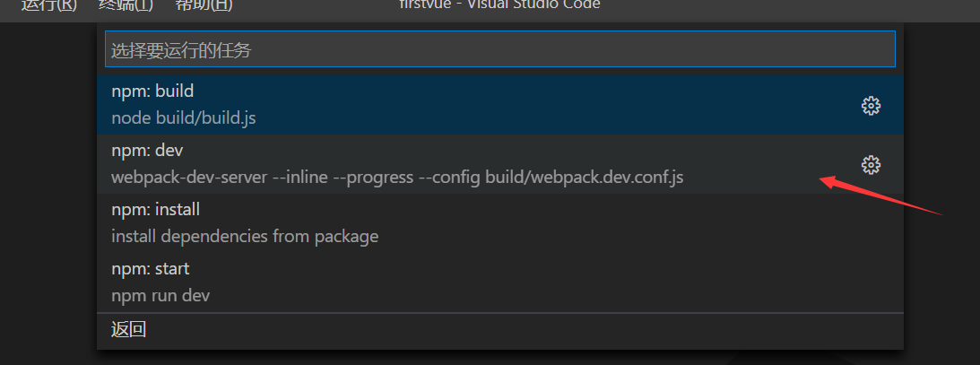Open the 帮助(H) menu

click(x=204, y=4)
